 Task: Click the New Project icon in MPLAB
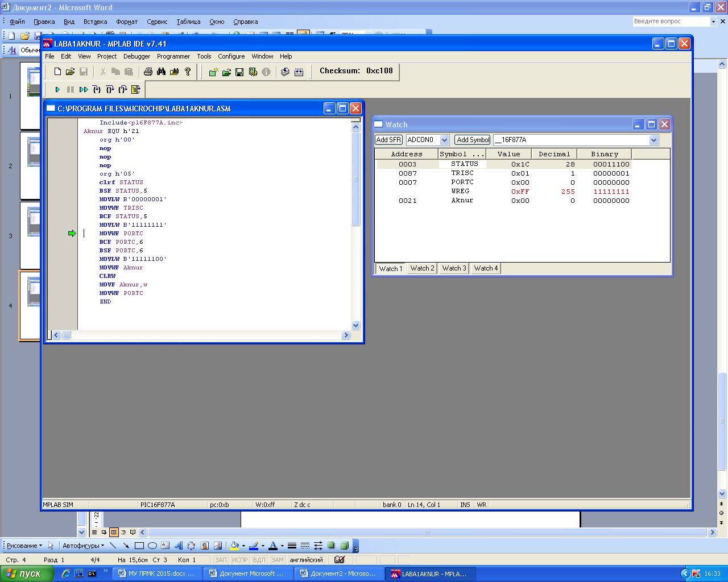pos(213,72)
